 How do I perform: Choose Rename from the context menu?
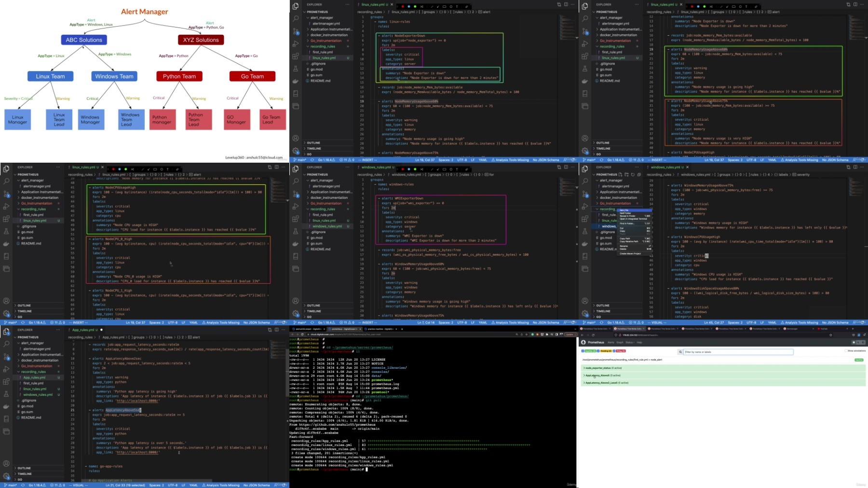(634, 246)
